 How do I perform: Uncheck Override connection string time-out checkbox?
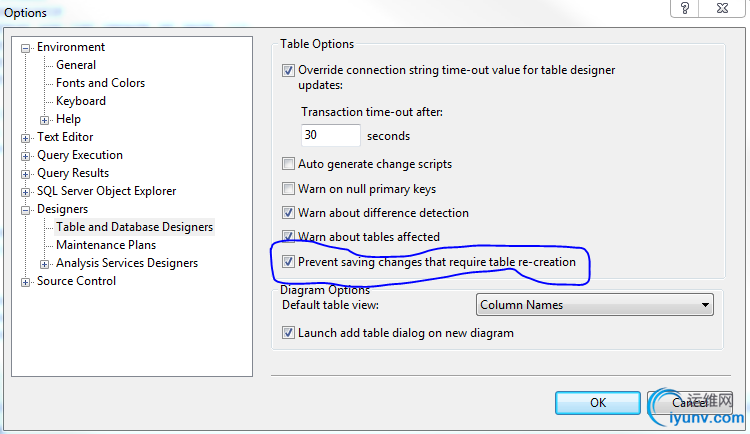pyautogui.click(x=288, y=70)
